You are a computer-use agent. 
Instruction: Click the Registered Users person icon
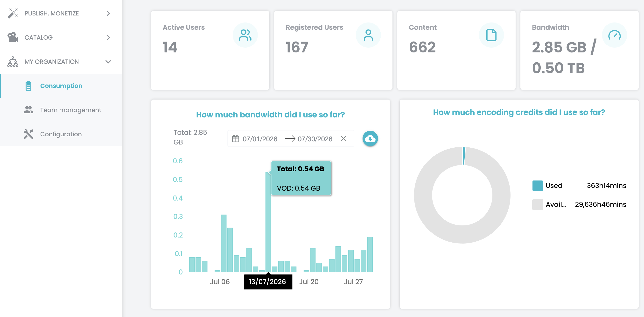click(x=368, y=35)
